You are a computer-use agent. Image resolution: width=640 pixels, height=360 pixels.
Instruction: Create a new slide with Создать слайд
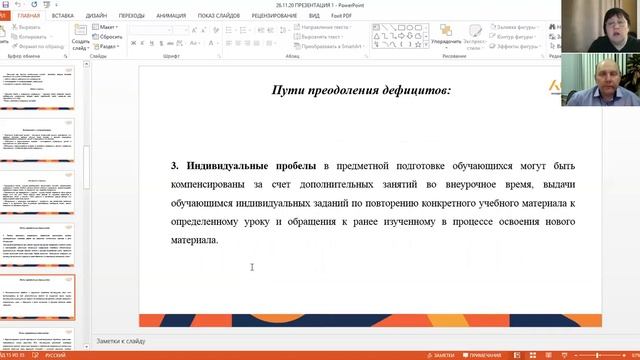pyautogui.click(x=80, y=38)
